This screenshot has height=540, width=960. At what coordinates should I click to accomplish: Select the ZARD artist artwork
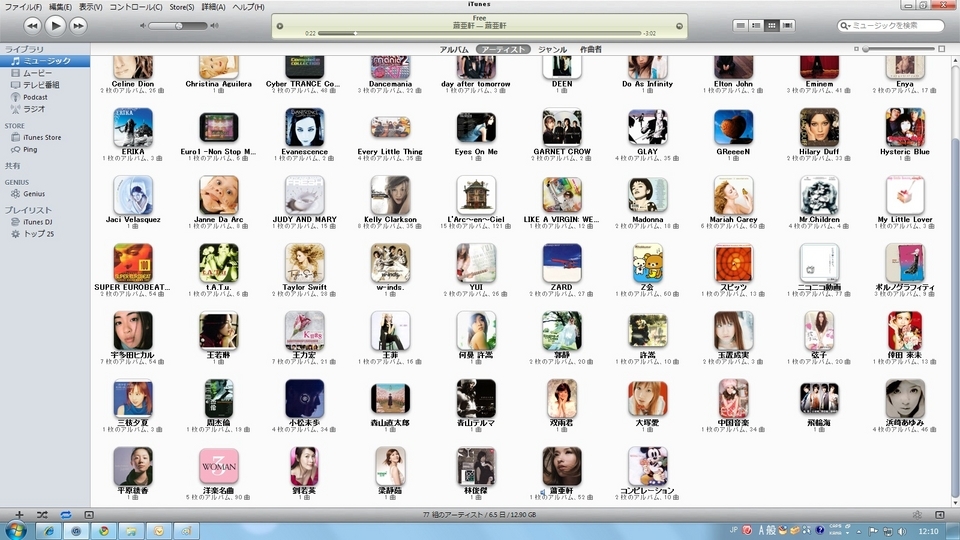tap(561, 263)
